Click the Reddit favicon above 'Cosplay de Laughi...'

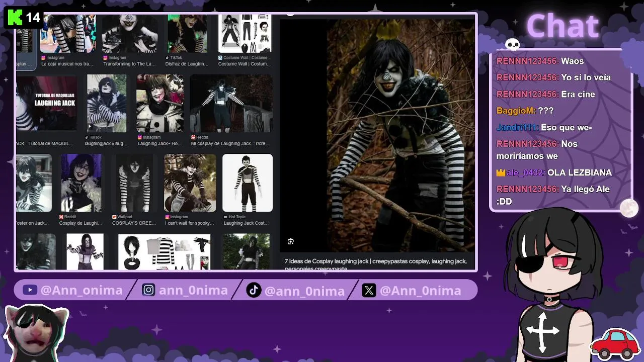[x=61, y=217]
